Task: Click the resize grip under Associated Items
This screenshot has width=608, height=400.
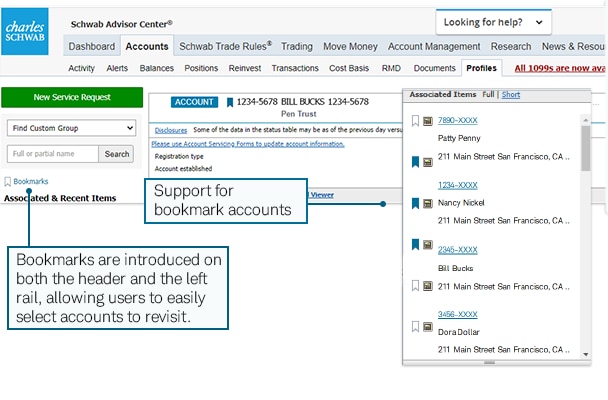Action: [489, 362]
